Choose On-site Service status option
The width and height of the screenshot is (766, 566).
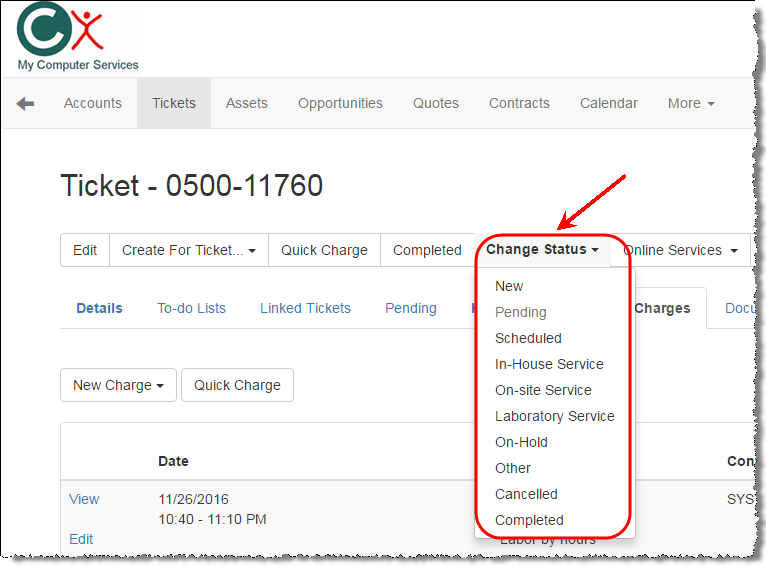543,390
